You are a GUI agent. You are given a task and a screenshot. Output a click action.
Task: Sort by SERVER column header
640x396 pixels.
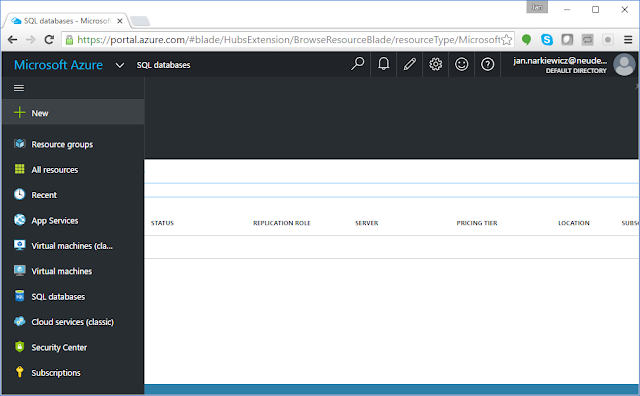pos(367,223)
